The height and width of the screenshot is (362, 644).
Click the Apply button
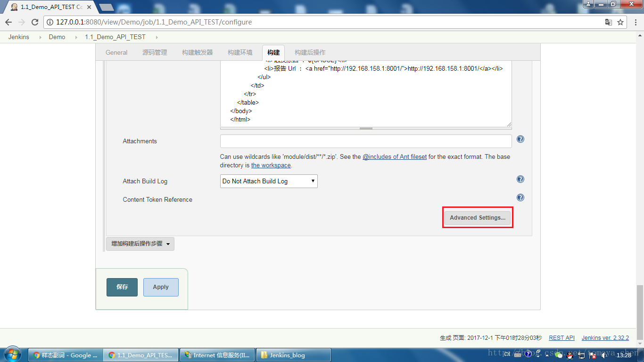tap(161, 287)
